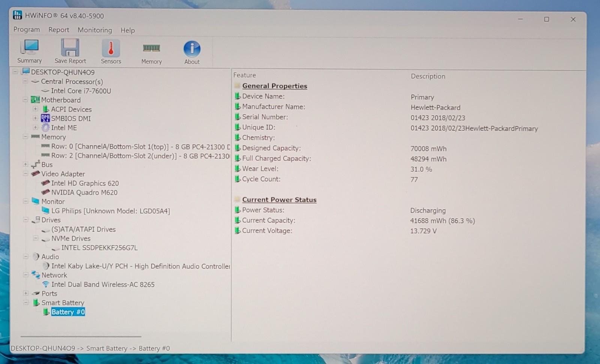Click the Ports node icon

36,293
